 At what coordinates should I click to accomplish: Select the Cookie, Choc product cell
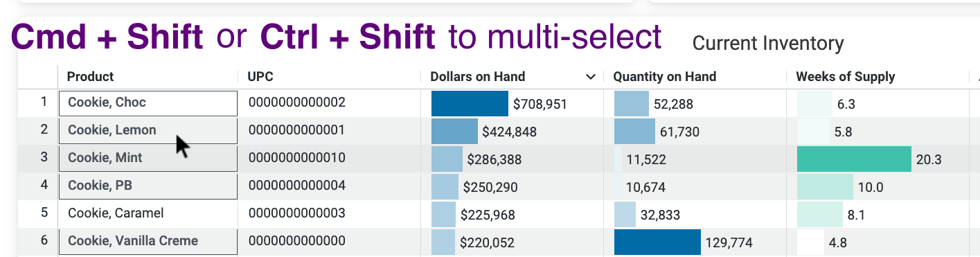[148, 103]
